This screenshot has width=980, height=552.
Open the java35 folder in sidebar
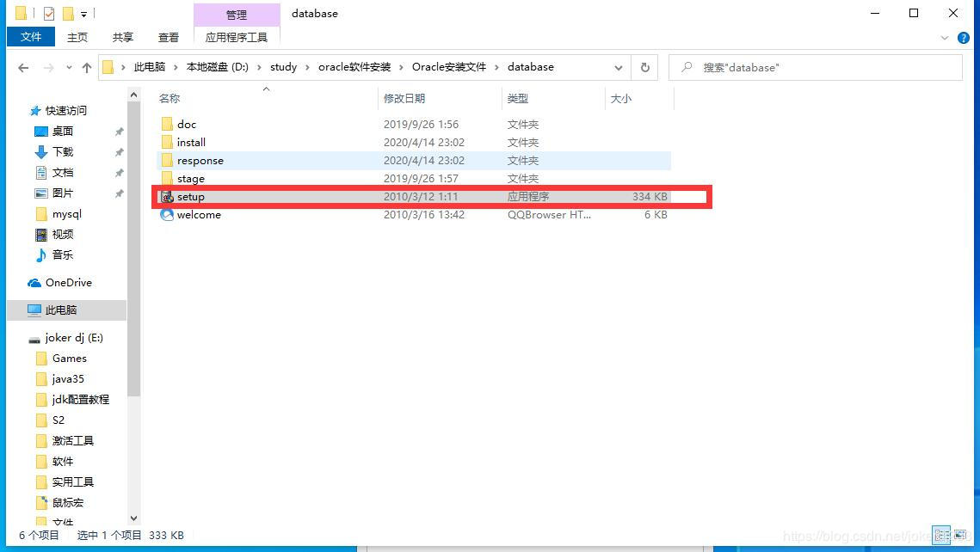67,379
